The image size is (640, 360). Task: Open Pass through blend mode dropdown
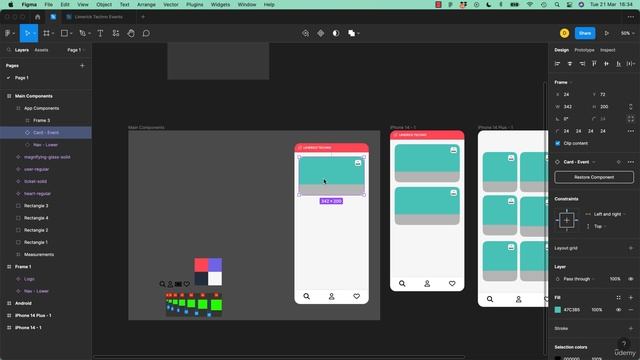(579, 279)
